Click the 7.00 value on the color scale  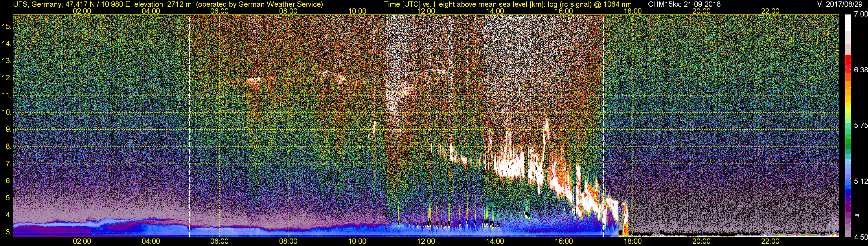(x=861, y=14)
